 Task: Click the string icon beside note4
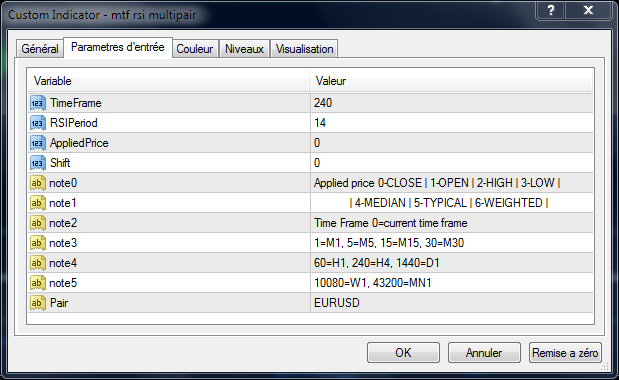(38, 263)
